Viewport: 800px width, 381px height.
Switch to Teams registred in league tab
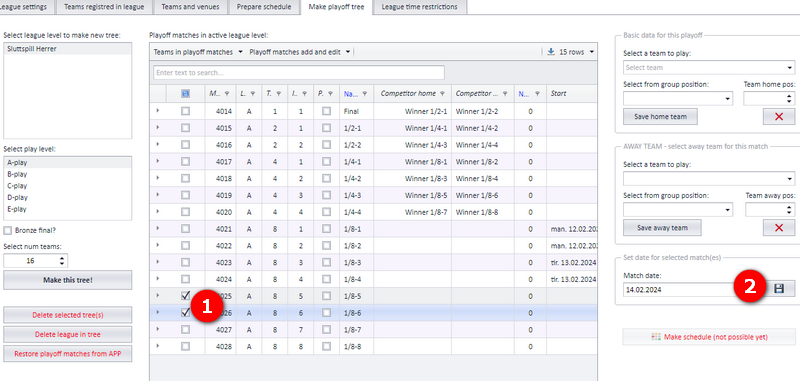(x=104, y=7)
